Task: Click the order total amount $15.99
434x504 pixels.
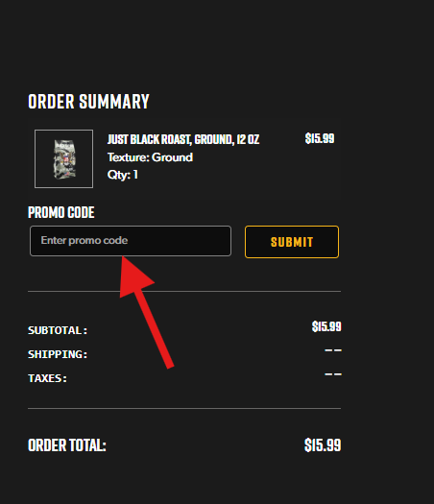Action: (323, 445)
